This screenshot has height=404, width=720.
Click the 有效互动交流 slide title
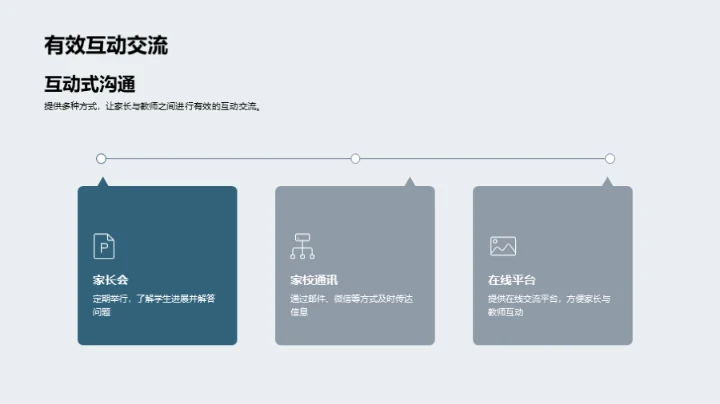coord(106,45)
